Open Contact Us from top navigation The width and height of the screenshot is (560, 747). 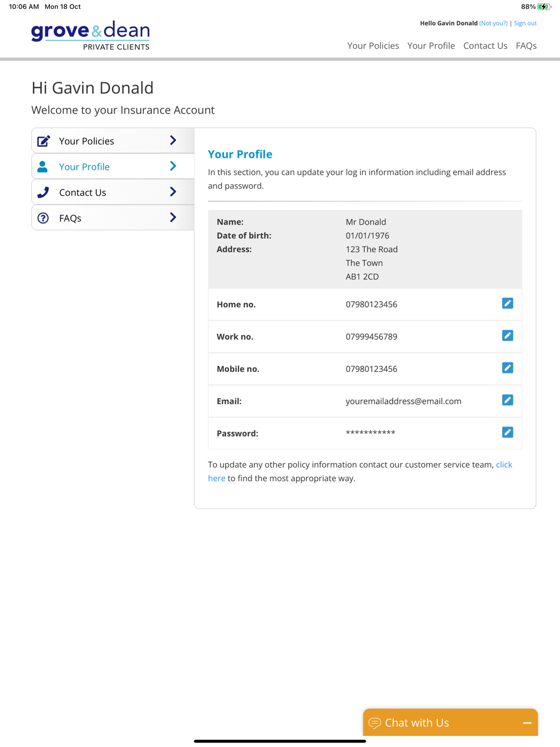pos(486,46)
